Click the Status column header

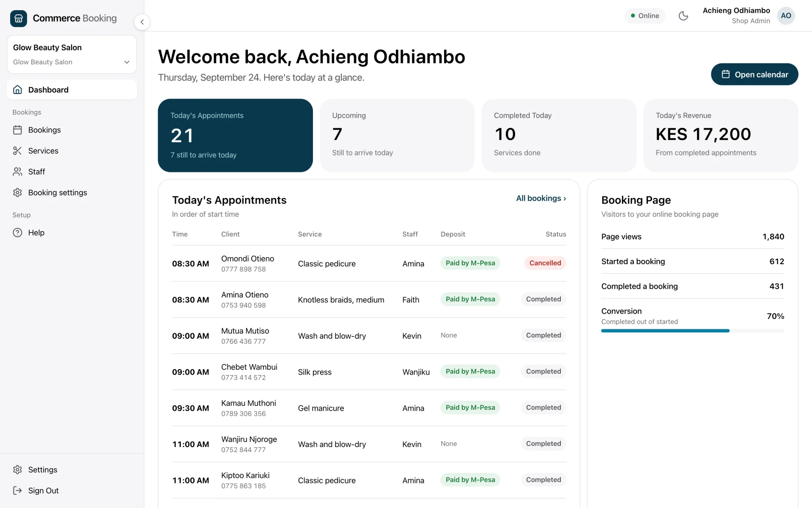coord(556,234)
